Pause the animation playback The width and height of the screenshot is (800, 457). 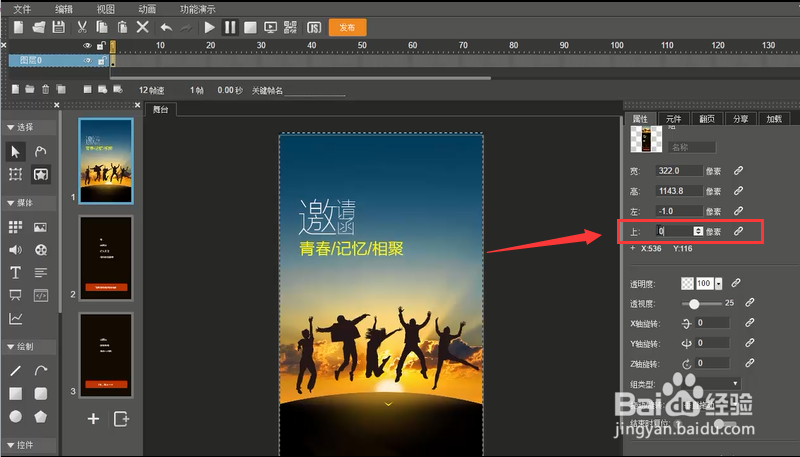click(230, 27)
